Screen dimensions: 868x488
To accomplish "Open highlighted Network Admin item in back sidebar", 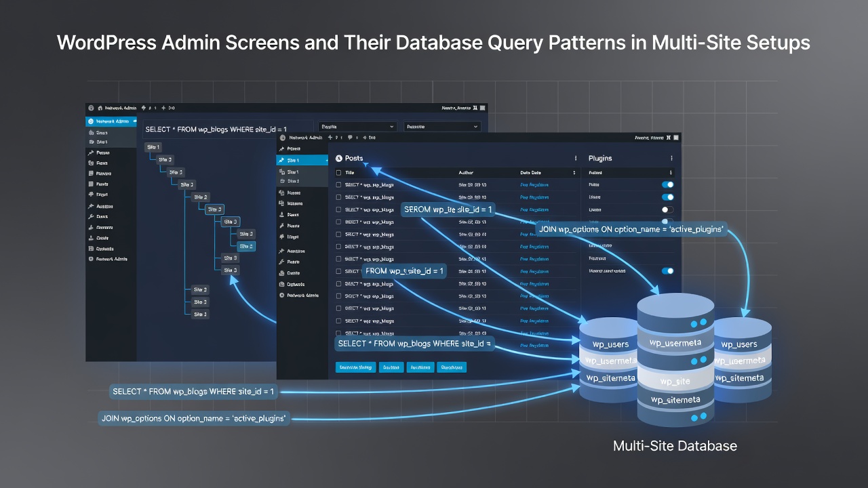I will point(111,121).
